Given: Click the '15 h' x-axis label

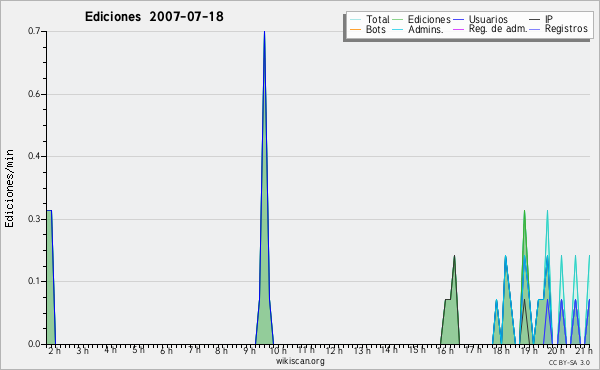Looking at the screenshot, I should tap(417, 350).
